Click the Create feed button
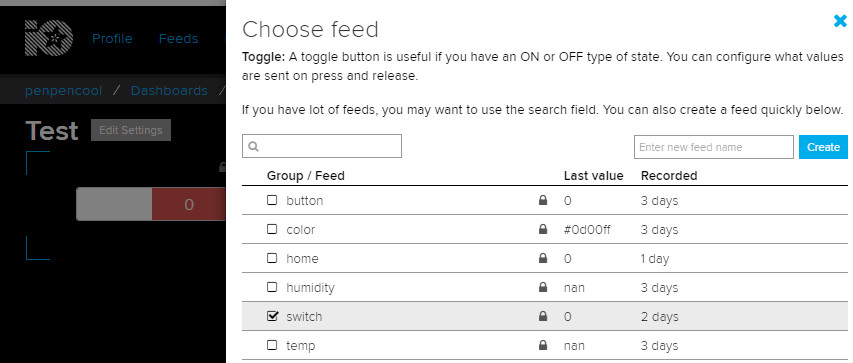 tap(823, 147)
